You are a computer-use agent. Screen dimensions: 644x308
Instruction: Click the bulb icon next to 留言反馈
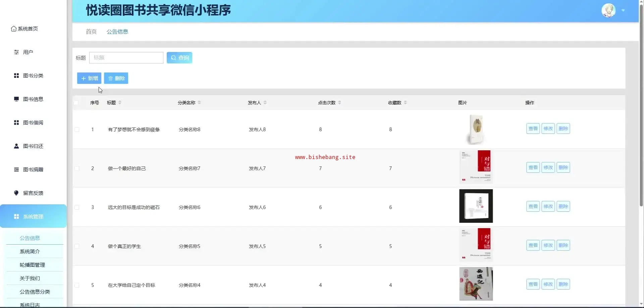click(16, 193)
